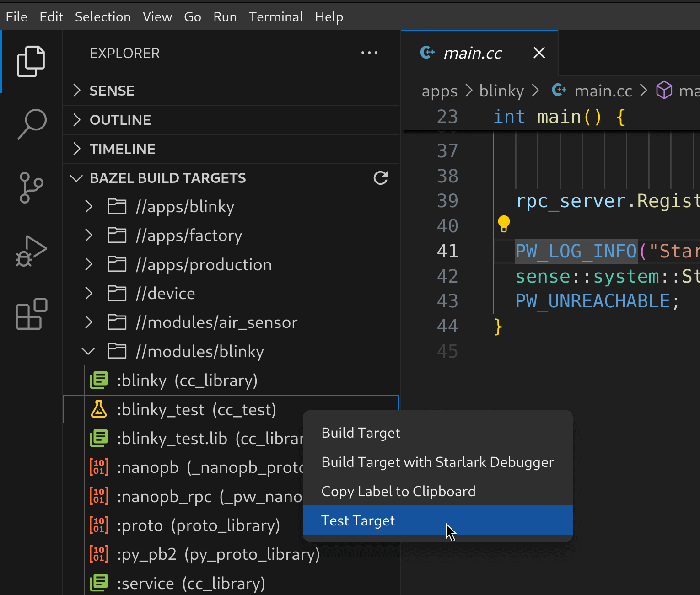Click the folder icon of //apps/production
The width and height of the screenshot is (700, 595).
tap(117, 264)
